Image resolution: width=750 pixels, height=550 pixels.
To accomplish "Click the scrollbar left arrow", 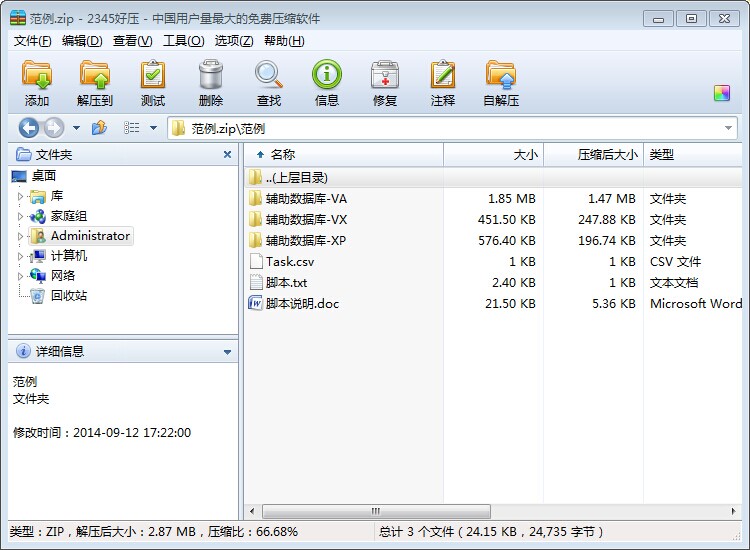I will pyautogui.click(x=252, y=511).
